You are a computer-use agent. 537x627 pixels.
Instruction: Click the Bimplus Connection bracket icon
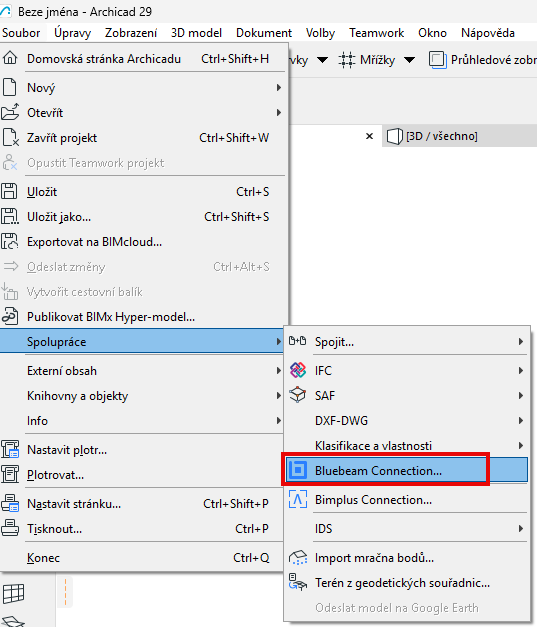[x=298, y=499]
